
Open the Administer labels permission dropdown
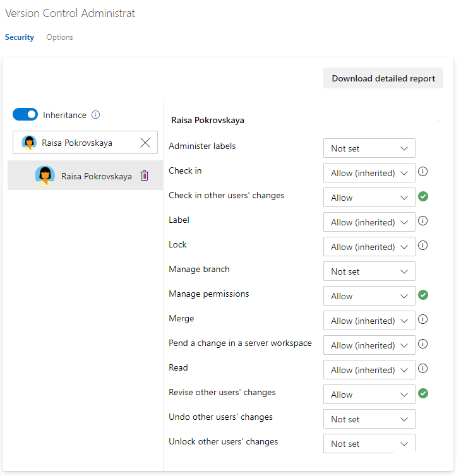pos(369,148)
